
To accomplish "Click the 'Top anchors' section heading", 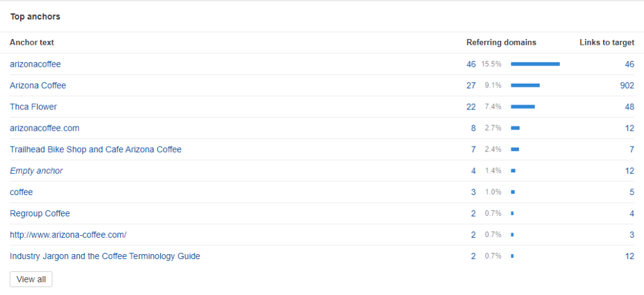I will [x=35, y=16].
